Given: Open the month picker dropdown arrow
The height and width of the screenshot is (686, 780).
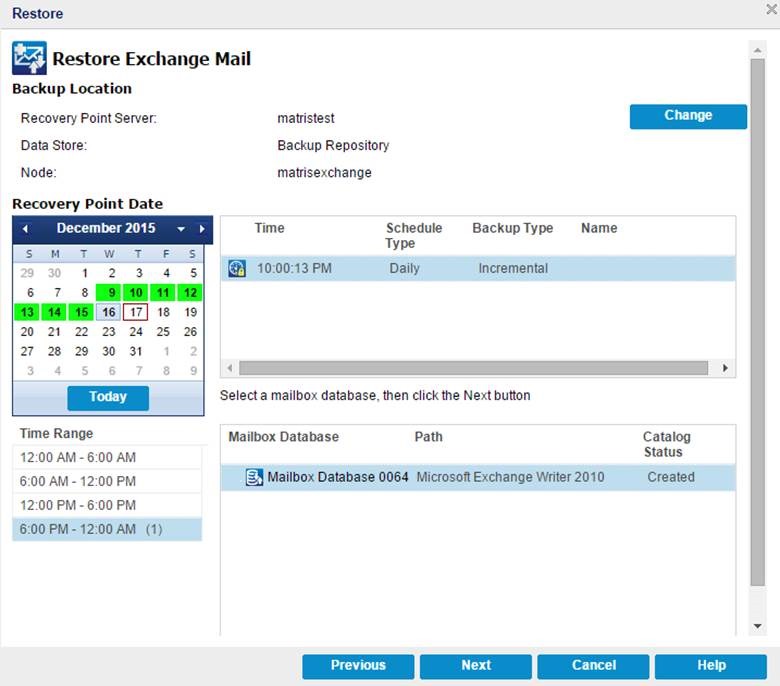Looking at the screenshot, I should pyautogui.click(x=181, y=229).
